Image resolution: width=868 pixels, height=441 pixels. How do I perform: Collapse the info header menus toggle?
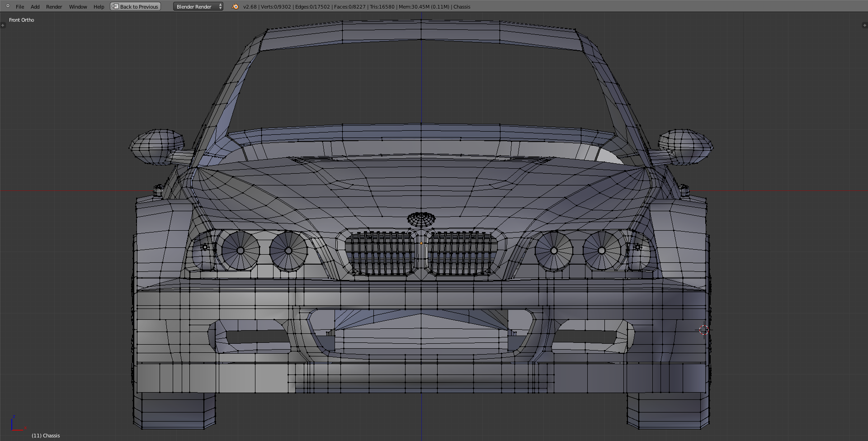tap(8, 6)
